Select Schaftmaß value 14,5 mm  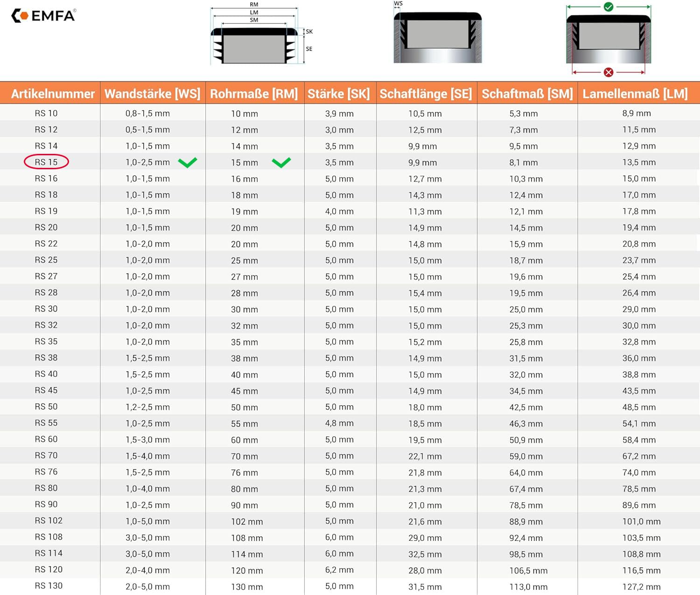[x=526, y=228]
